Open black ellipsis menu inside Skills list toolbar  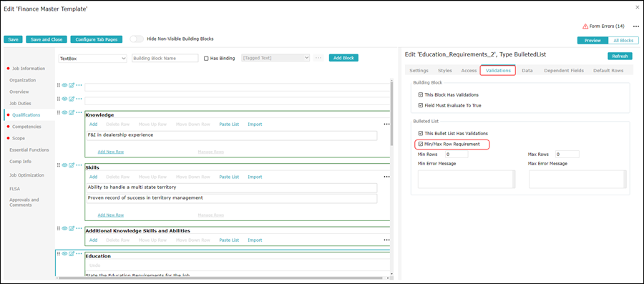click(x=386, y=177)
